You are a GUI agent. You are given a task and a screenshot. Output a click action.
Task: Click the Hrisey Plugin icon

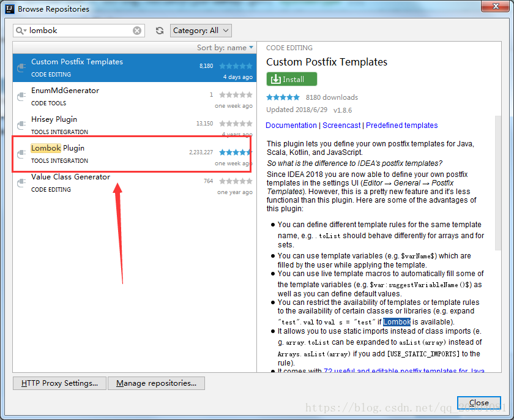pyautogui.click(x=21, y=125)
